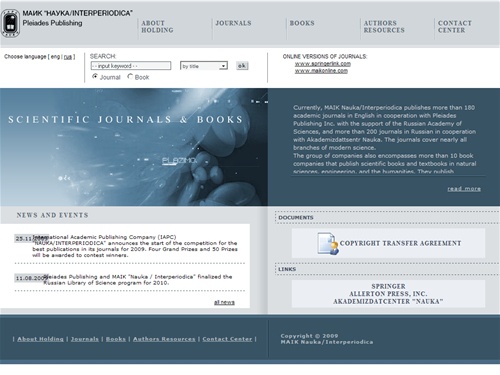Switch site language to eng
500x375 pixels.
click(55, 57)
